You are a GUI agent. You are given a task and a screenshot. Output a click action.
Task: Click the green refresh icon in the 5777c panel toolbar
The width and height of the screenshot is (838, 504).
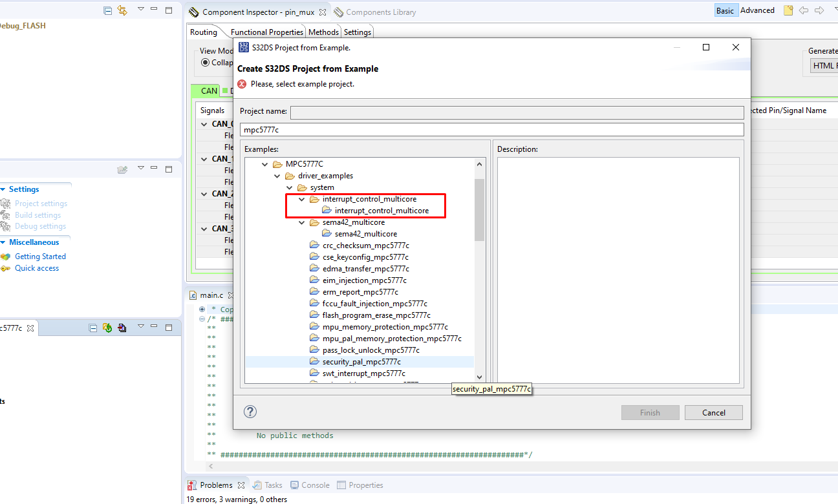tap(107, 328)
